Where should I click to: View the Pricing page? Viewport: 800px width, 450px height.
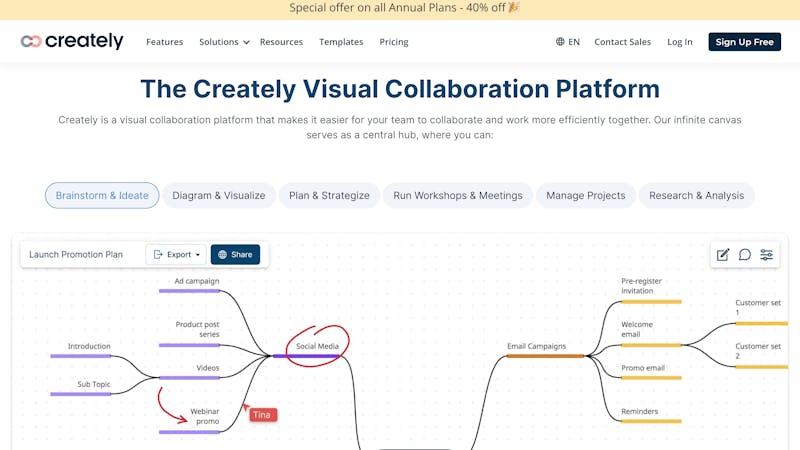(x=394, y=42)
